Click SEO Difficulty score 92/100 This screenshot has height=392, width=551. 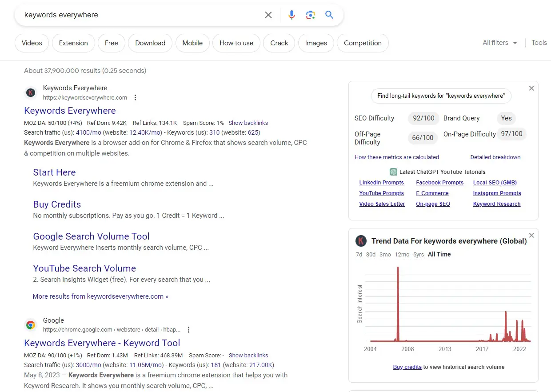click(x=423, y=118)
